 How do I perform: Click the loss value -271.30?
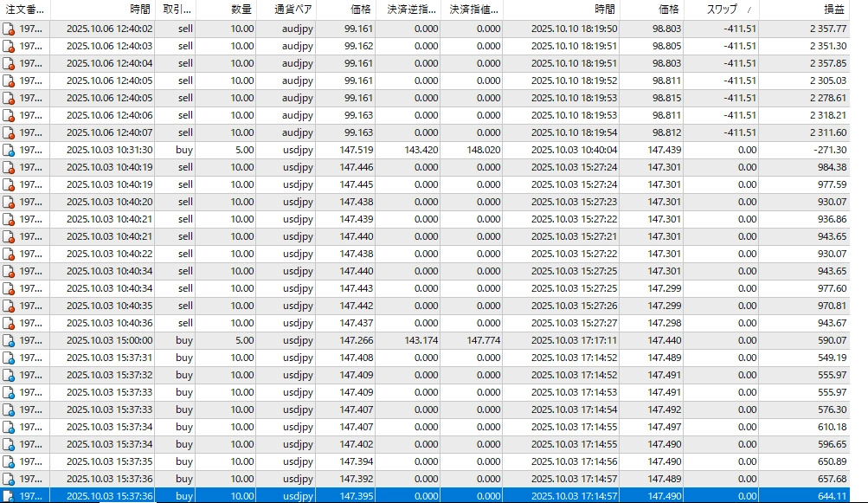830,150
